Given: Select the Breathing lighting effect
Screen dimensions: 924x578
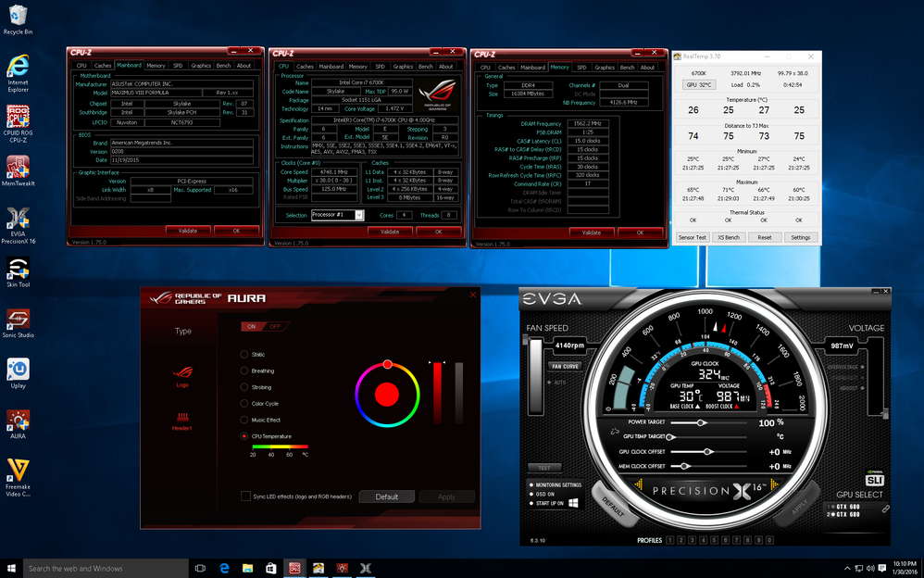Looking at the screenshot, I should [x=244, y=371].
